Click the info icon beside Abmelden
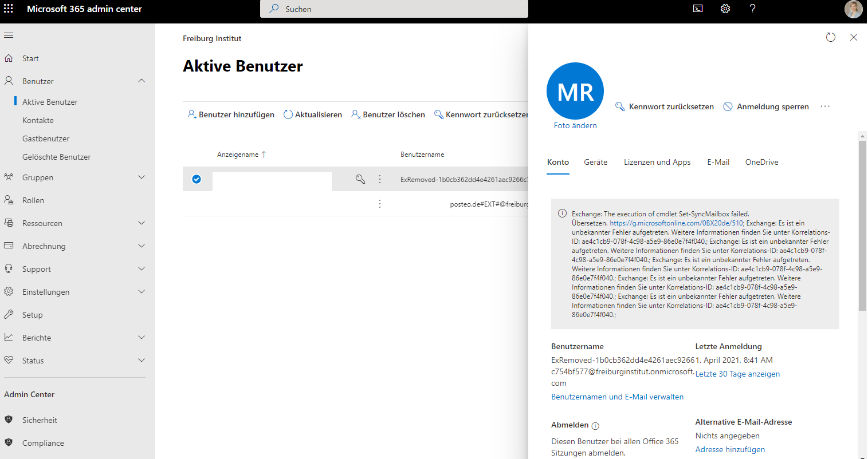Screen dimensions: 868x459 [595, 426]
